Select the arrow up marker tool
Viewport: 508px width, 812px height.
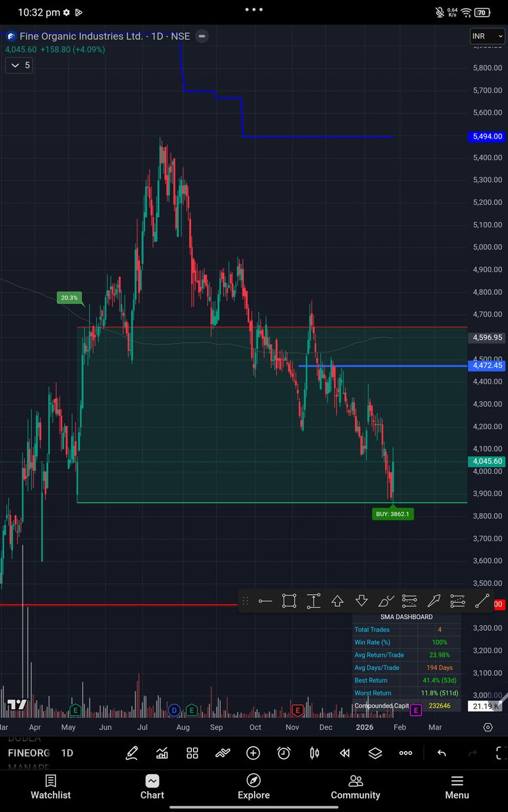click(337, 601)
